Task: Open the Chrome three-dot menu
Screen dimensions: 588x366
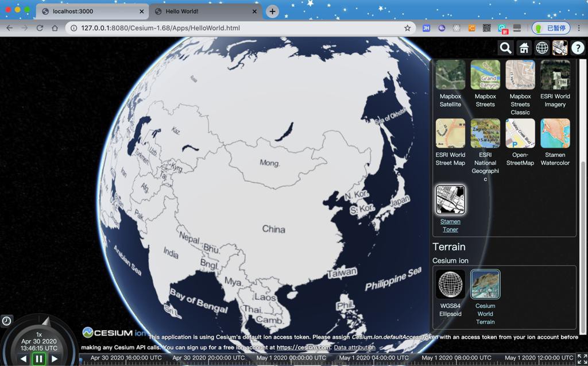Action: (579, 28)
